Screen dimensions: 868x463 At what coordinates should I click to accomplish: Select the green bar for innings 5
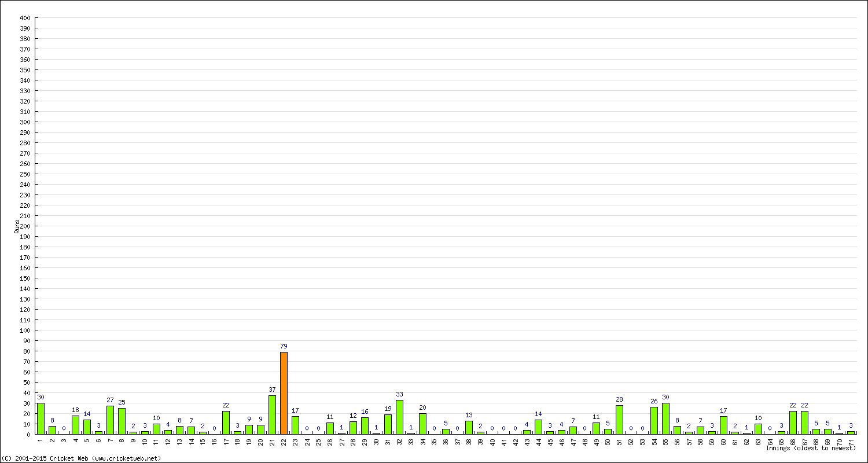click(87, 427)
